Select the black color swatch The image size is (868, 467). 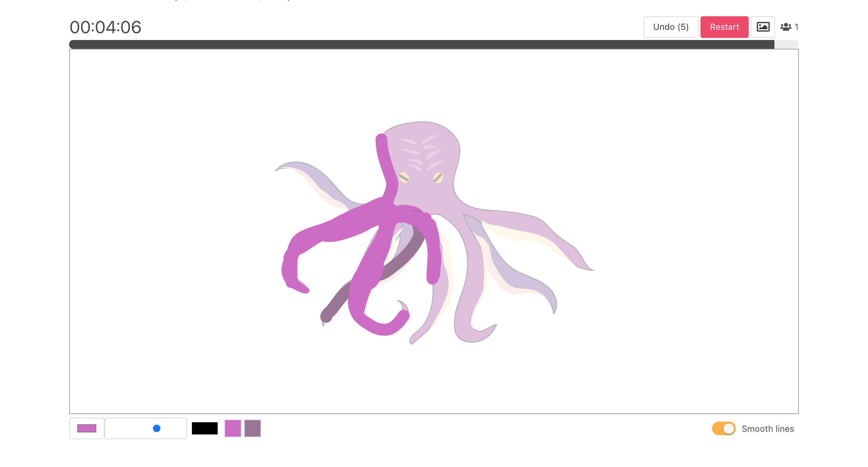(204, 428)
